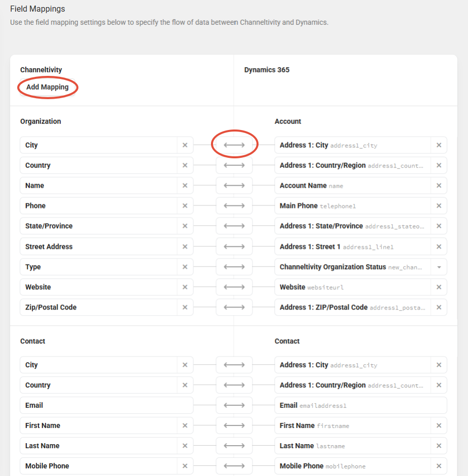468x476 pixels.
Task: Toggle sync direction for Contact City
Action: click(x=234, y=365)
